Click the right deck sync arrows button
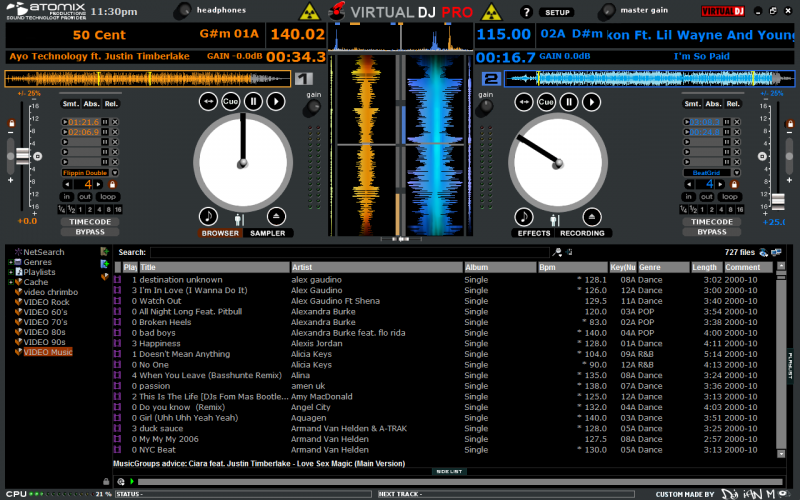Image resolution: width=800 pixels, height=500 pixels. coord(523,102)
